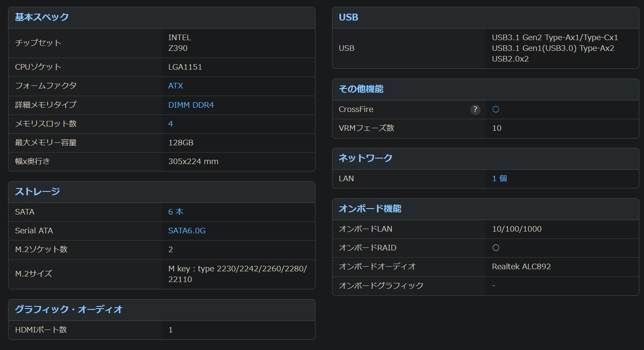The image size is (644, 350).
Task: Click the 305x224 mm dimensions value
Action: tap(193, 161)
